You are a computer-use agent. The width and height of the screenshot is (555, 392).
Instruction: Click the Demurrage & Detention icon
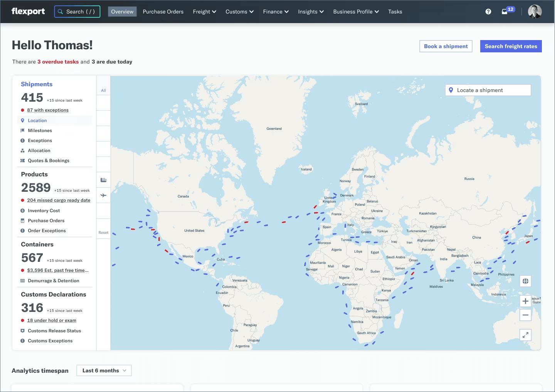click(x=22, y=280)
